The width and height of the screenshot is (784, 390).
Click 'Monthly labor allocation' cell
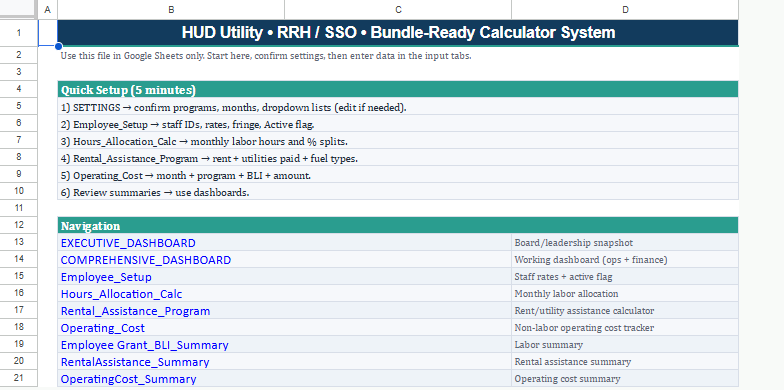[x=625, y=294]
